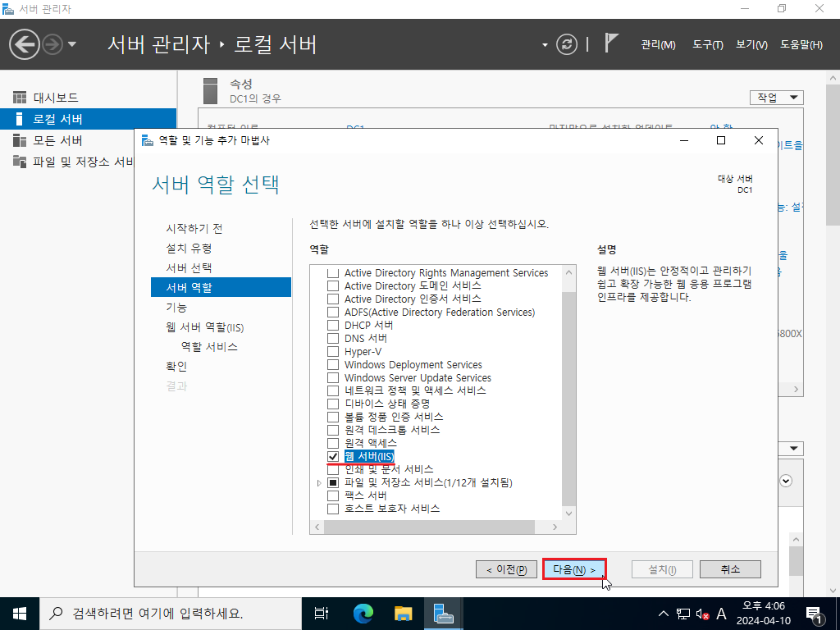
Task: Click the 이전(P) button
Action: tap(506, 569)
